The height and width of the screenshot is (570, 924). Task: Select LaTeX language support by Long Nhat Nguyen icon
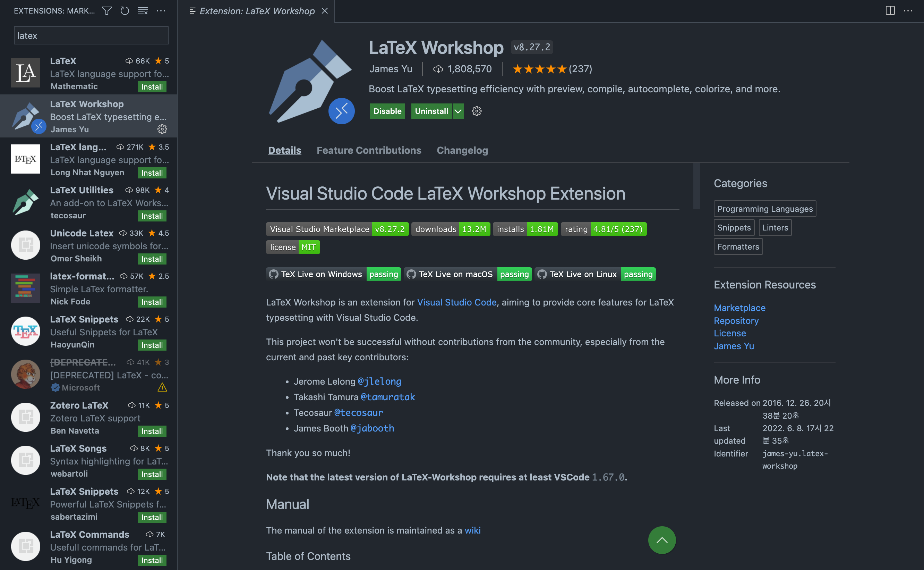pyautogui.click(x=26, y=159)
